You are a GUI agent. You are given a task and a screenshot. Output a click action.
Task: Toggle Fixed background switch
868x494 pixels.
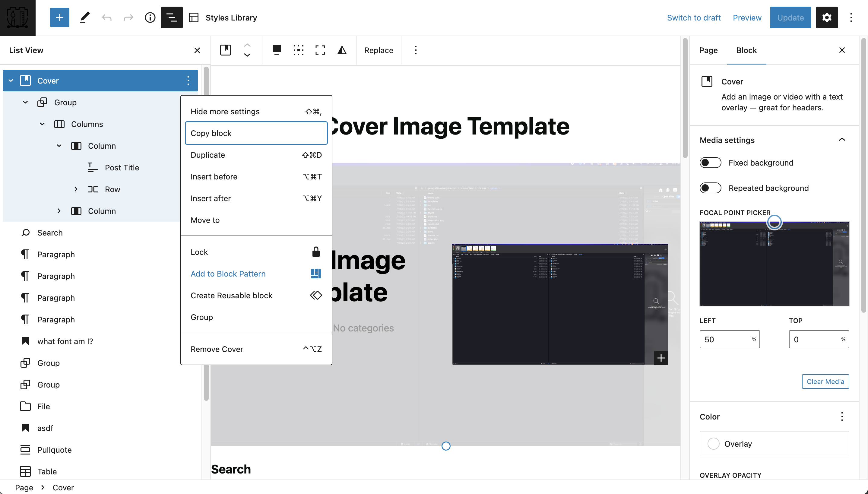tap(710, 163)
